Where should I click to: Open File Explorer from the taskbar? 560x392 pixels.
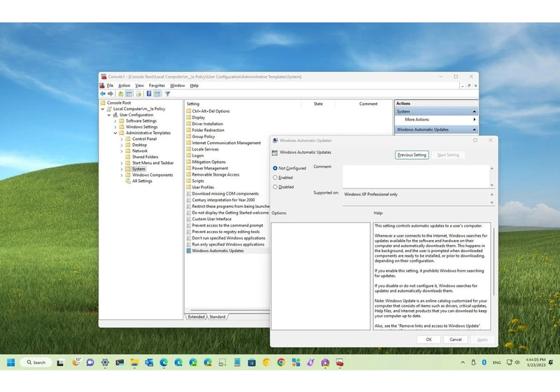point(134,363)
